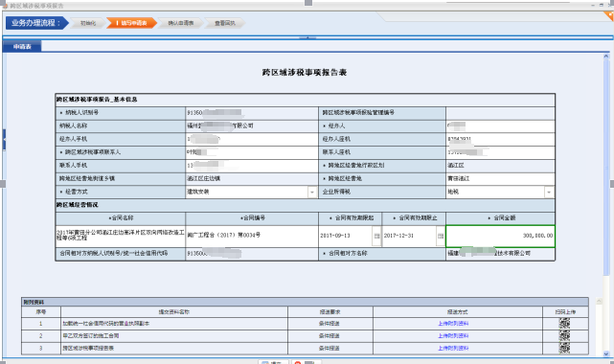Go to the 确认申请表 step
614x364 pixels.
click(x=181, y=23)
